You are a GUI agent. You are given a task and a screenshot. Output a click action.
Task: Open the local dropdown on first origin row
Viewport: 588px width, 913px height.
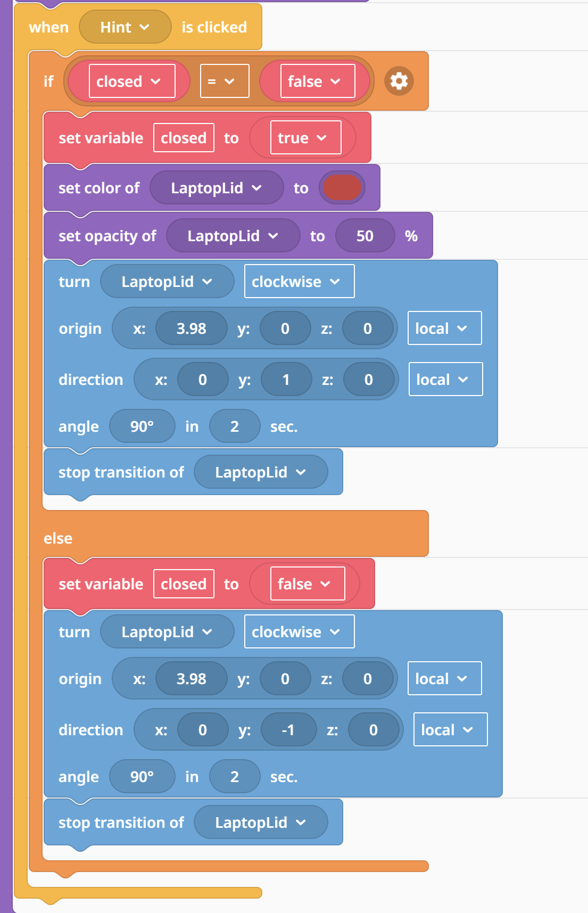[444, 328]
